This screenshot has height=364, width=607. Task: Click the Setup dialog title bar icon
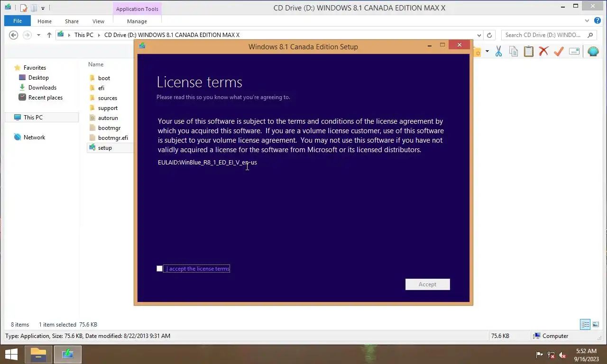142,45
